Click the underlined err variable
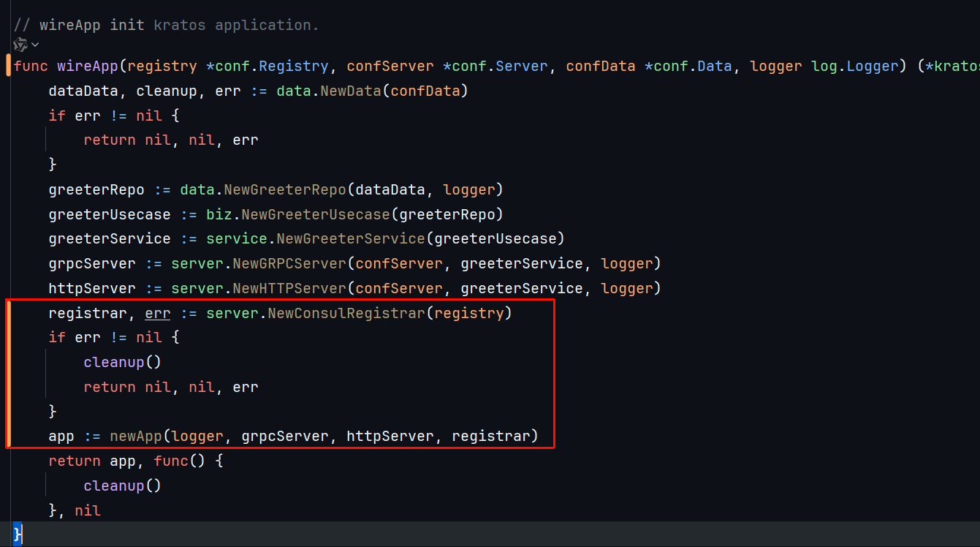 pyautogui.click(x=158, y=314)
